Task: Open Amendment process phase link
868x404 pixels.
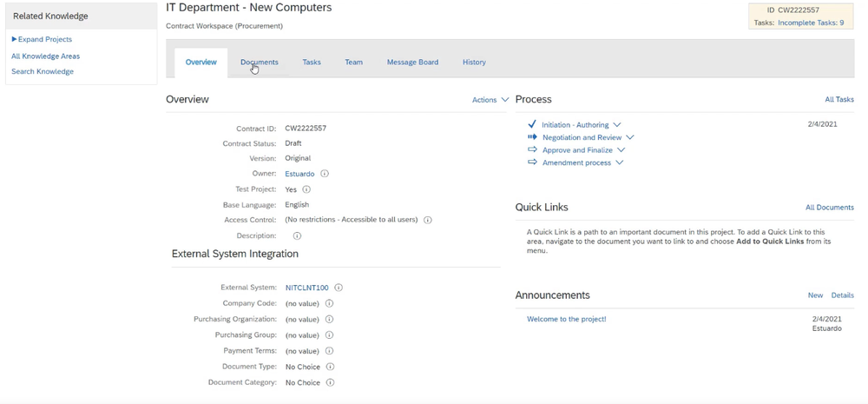Action: coord(577,163)
